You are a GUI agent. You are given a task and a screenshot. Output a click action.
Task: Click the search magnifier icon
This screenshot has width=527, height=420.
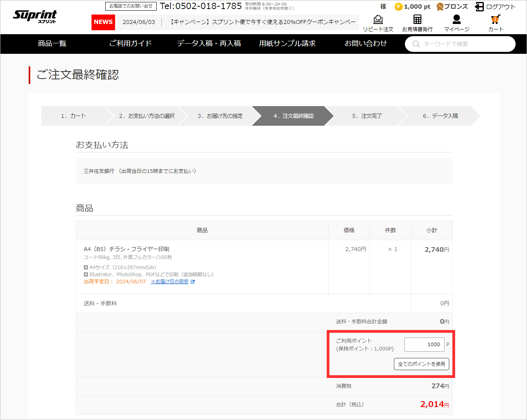pos(416,44)
